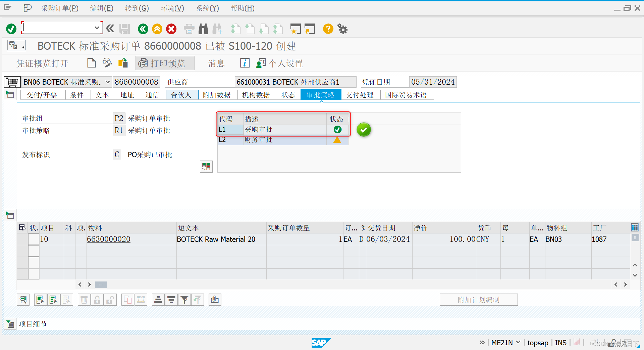
Task: Click the 消息 button
Action: 216,63
